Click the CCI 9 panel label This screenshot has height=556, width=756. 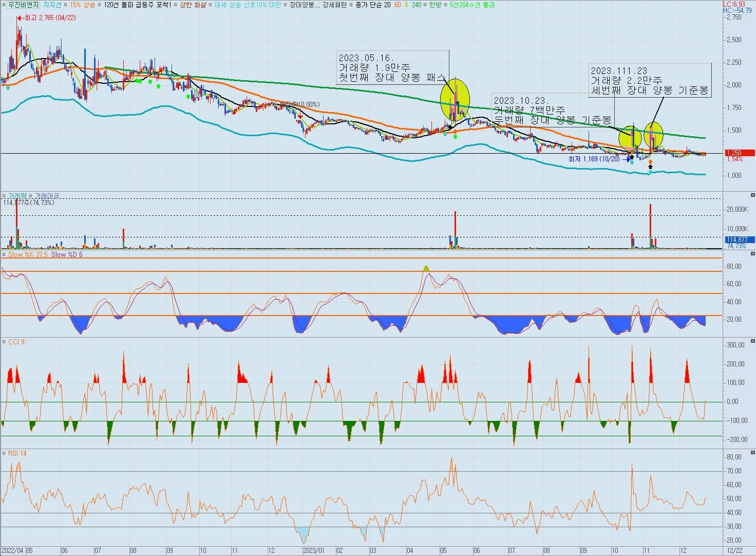(16, 342)
